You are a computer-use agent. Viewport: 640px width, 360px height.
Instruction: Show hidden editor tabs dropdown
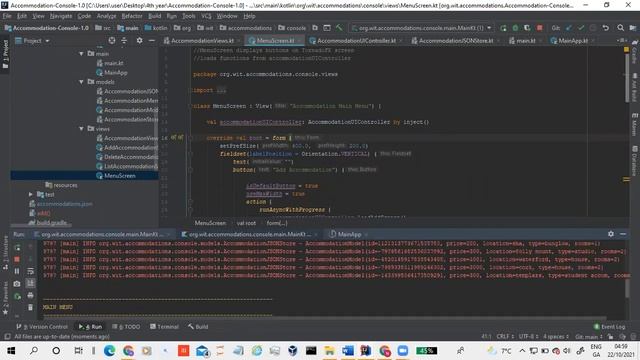coord(621,40)
